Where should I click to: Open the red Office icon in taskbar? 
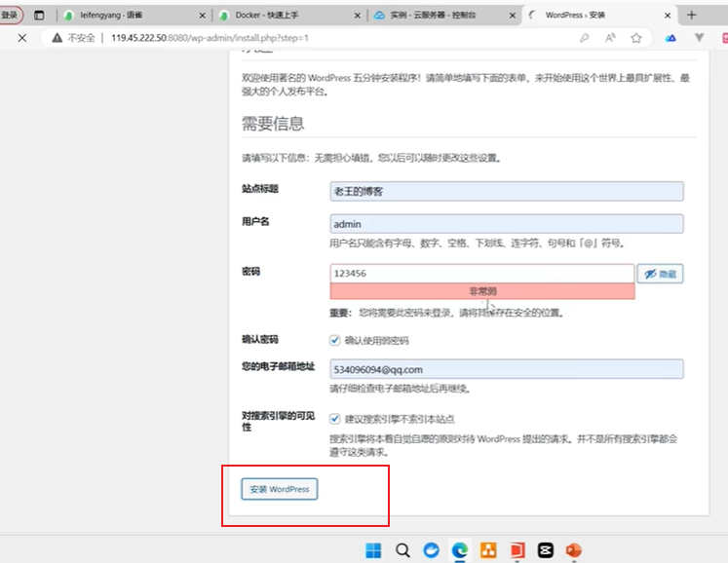pyautogui.click(x=517, y=550)
